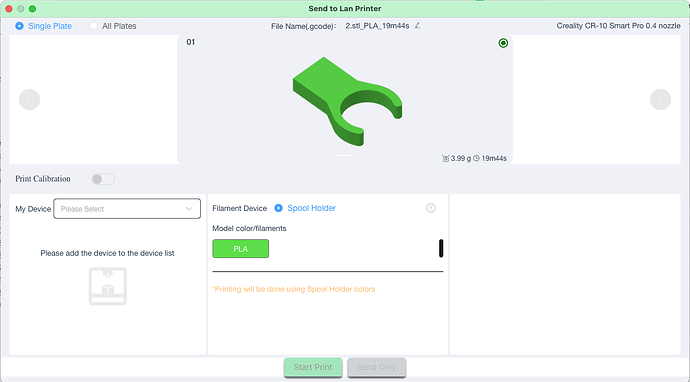The height and width of the screenshot is (382, 690).
Task: Select the All Plates option
Action: pos(113,26)
